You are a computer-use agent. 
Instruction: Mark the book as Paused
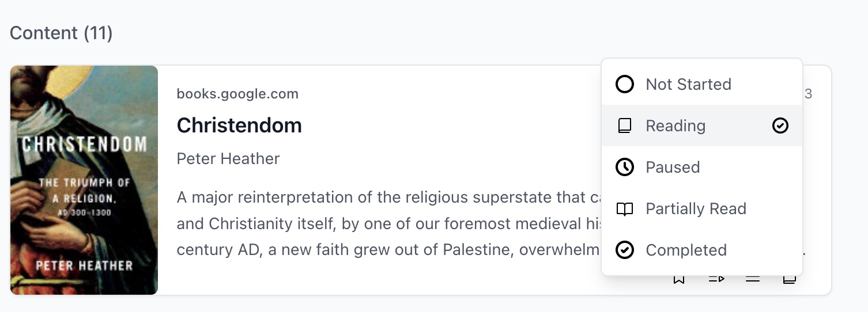click(673, 167)
